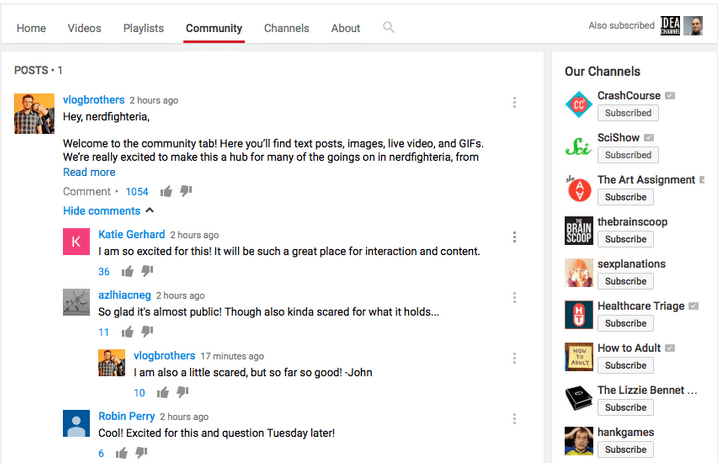Image resolution: width=718 pixels, height=463 pixels.
Task: Open the sexplanations channel name
Action: (x=631, y=264)
